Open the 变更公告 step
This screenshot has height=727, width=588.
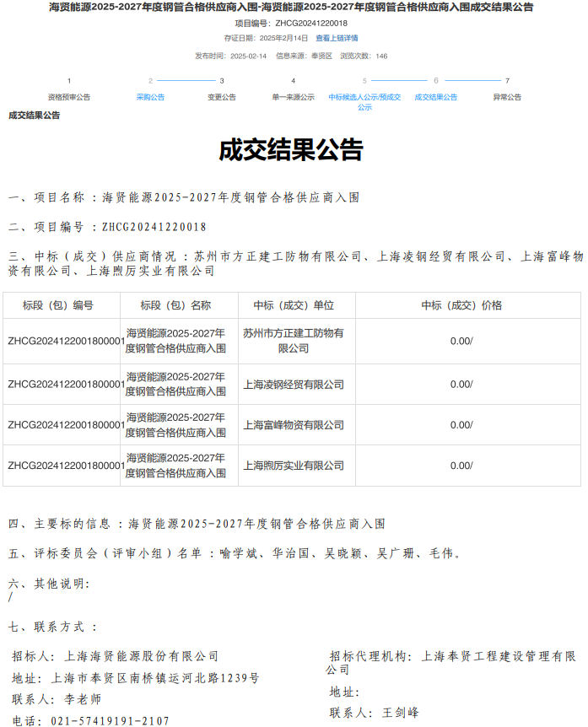click(222, 97)
